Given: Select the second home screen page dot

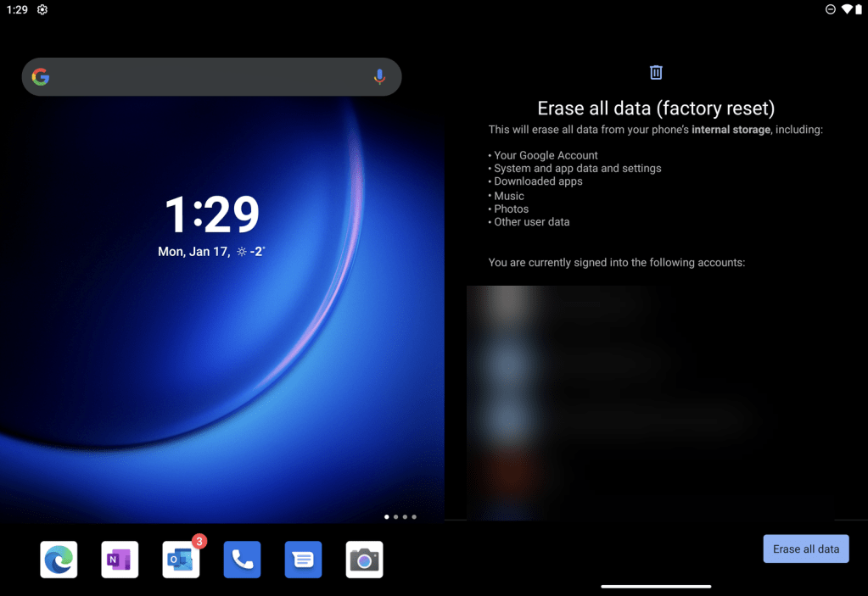Looking at the screenshot, I should point(395,516).
